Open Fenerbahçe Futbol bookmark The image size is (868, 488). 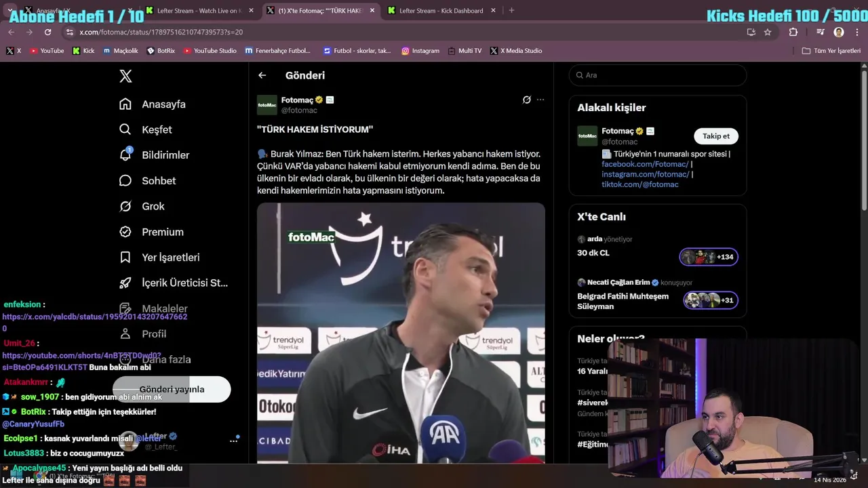(x=277, y=51)
